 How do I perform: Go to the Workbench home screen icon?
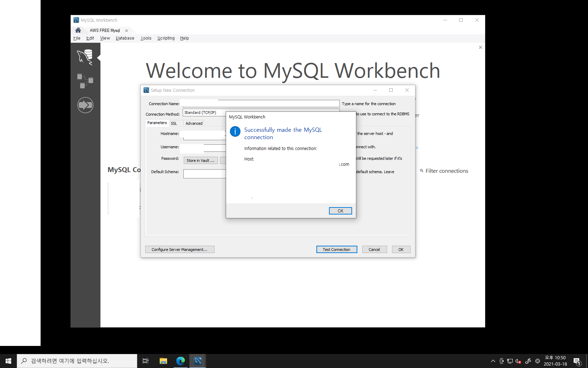[x=78, y=30]
